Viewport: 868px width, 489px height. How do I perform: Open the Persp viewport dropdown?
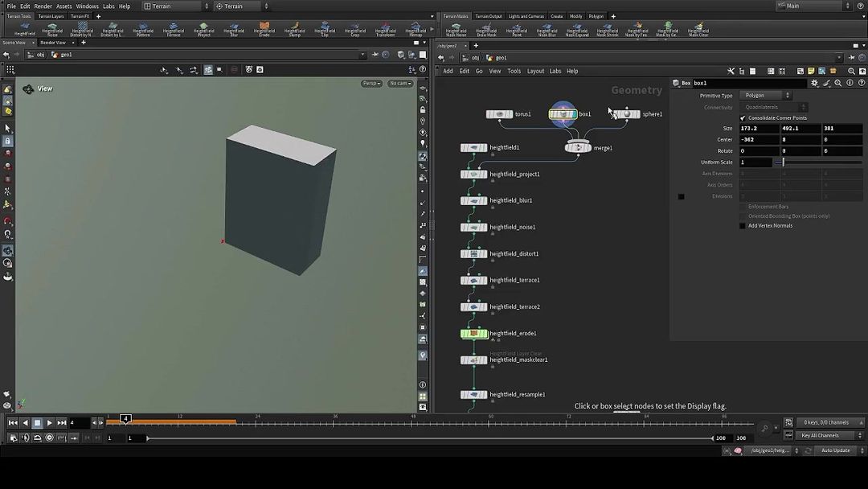pyautogui.click(x=371, y=84)
